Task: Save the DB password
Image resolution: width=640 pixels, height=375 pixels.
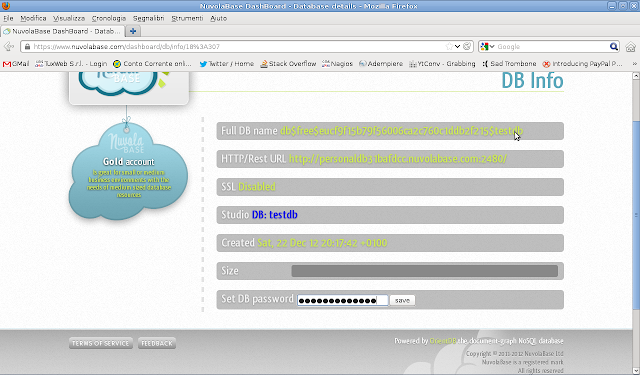Action: (402, 300)
